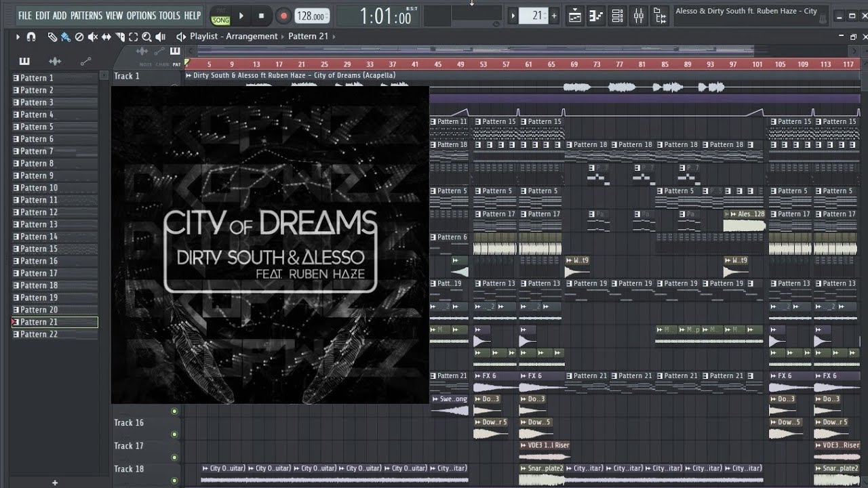Select the Paint brush tool
The height and width of the screenshot is (488, 868).
65,37
